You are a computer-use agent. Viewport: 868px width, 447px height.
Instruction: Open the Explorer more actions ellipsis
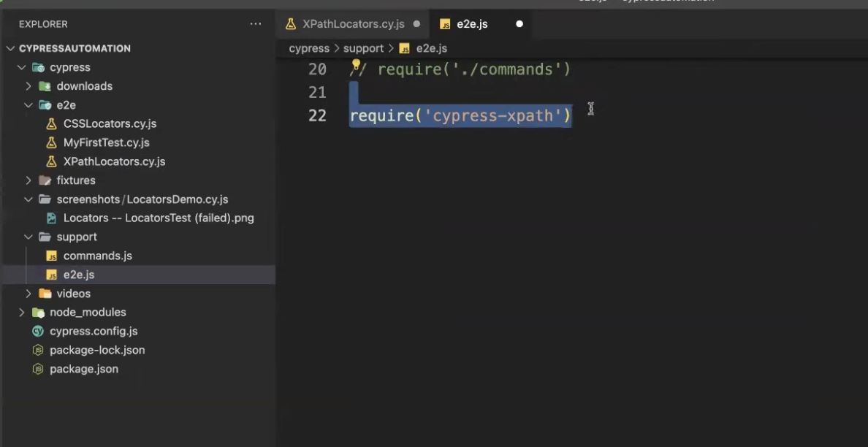point(255,24)
